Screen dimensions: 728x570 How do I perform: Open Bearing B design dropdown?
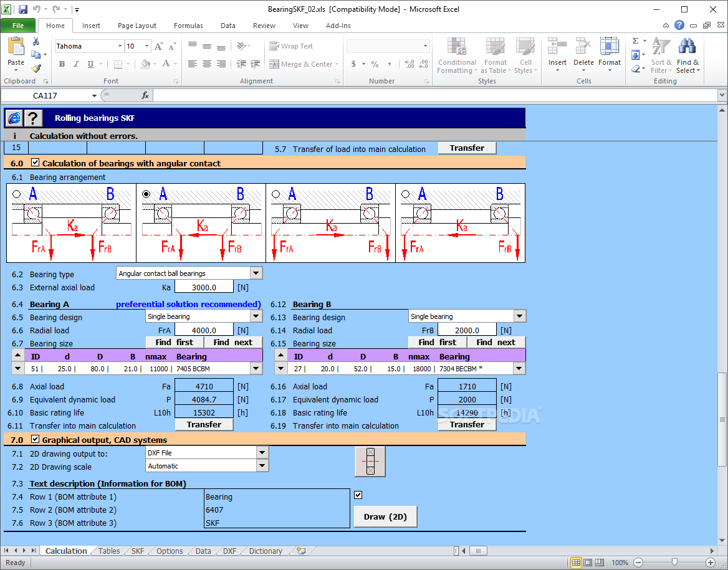520,316
